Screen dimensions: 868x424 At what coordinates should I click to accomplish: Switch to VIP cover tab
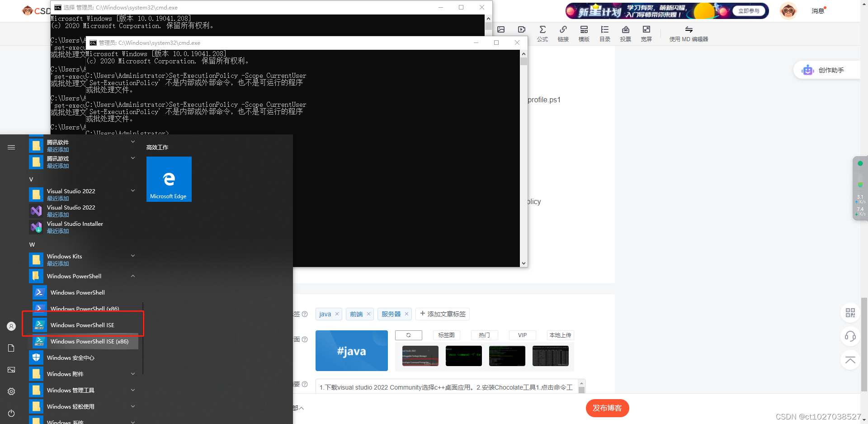pyautogui.click(x=522, y=335)
